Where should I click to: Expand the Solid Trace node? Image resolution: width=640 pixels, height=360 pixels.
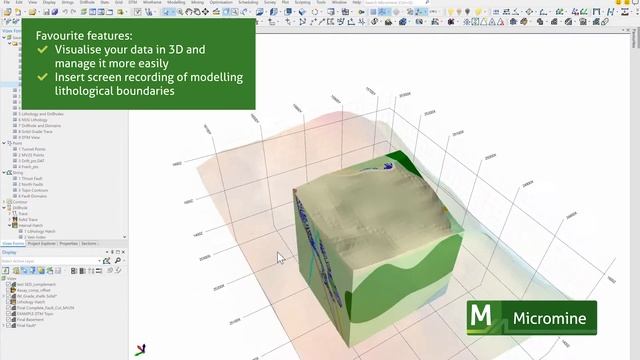tap(10, 220)
